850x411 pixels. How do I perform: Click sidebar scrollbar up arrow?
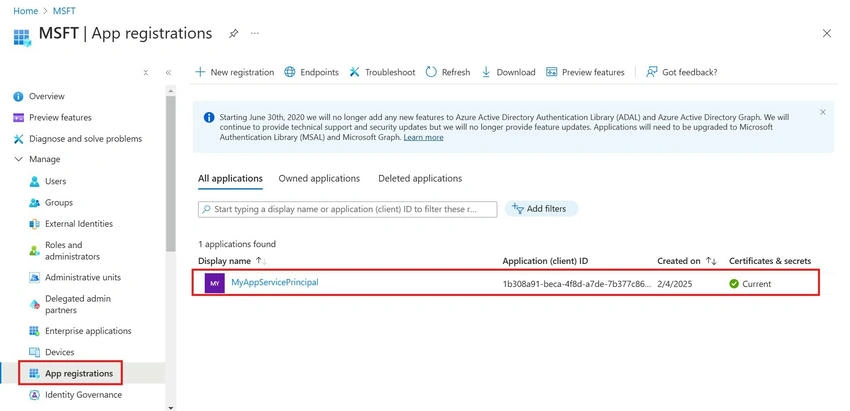click(171, 91)
